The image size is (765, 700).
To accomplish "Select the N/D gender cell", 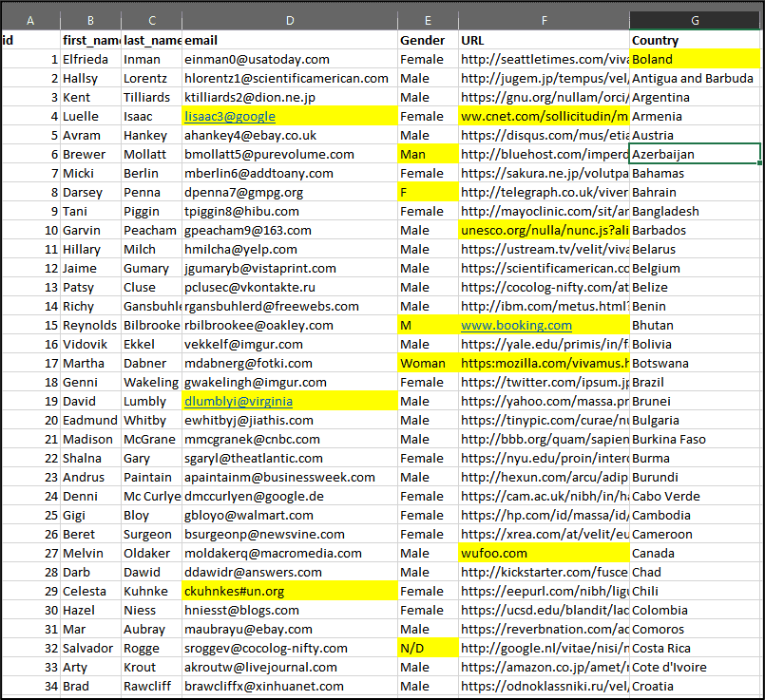I will 428,649.
